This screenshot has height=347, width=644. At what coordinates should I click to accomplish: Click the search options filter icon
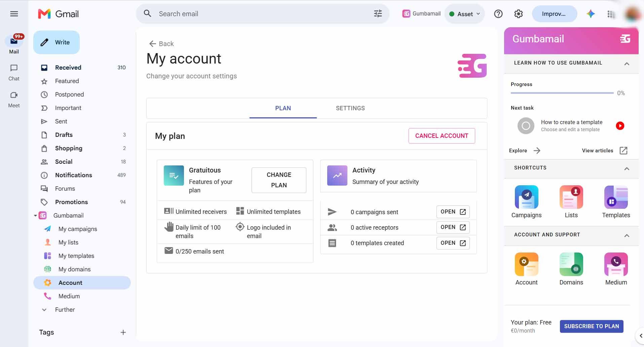click(x=378, y=14)
